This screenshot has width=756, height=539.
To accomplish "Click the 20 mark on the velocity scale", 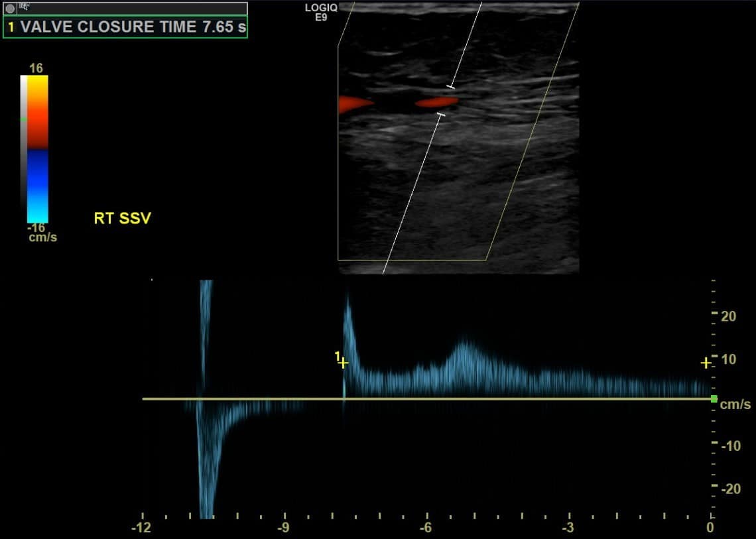I will pyautogui.click(x=728, y=316).
